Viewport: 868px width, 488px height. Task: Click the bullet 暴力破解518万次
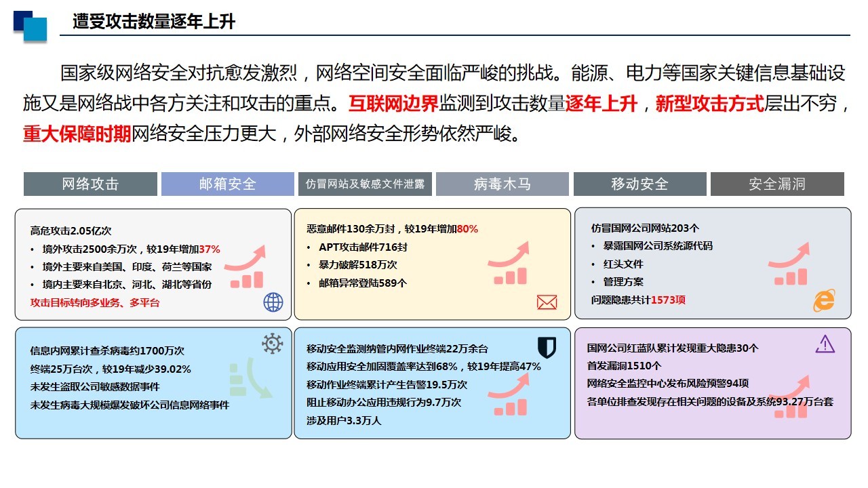(353, 265)
